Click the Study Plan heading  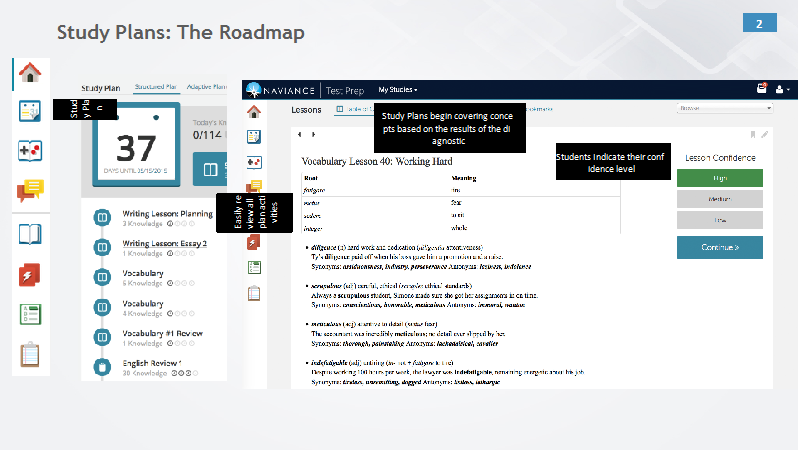point(101,88)
